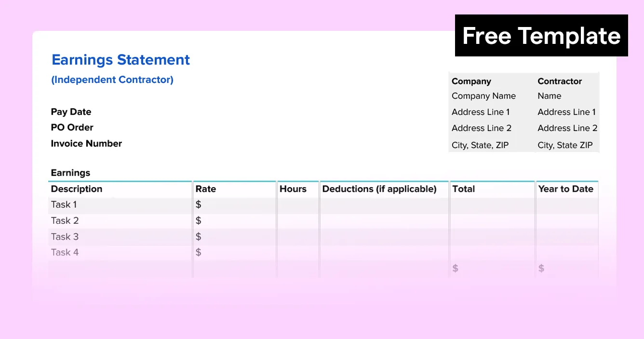Click City, State ZIP under Contractor
Screen dimensions: 644x339
[565, 145]
